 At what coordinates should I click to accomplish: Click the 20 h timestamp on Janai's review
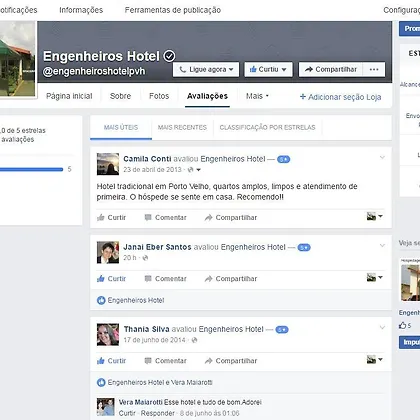pyautogui.click(x=130, y=258)
